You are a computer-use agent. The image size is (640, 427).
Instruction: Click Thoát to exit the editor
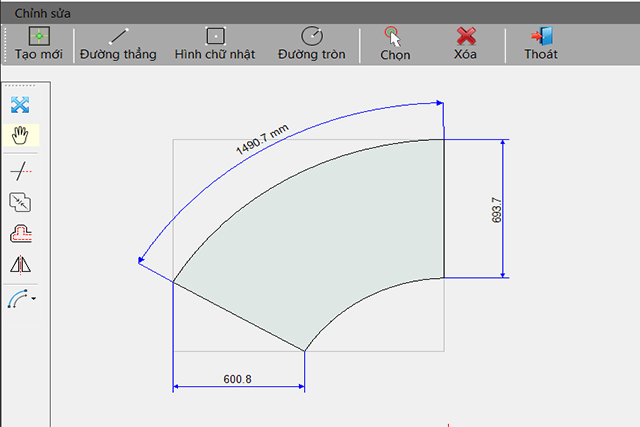(541, 44)
